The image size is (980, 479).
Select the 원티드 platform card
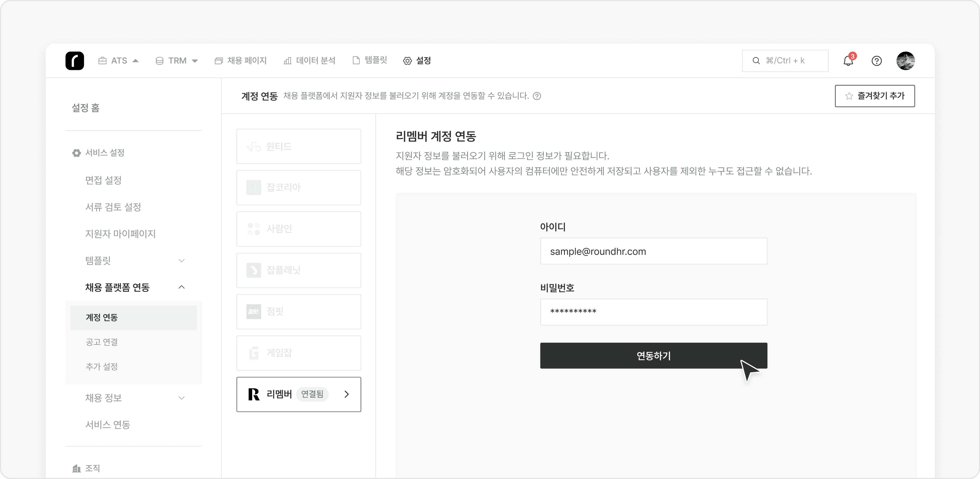[x=299, y=146]
